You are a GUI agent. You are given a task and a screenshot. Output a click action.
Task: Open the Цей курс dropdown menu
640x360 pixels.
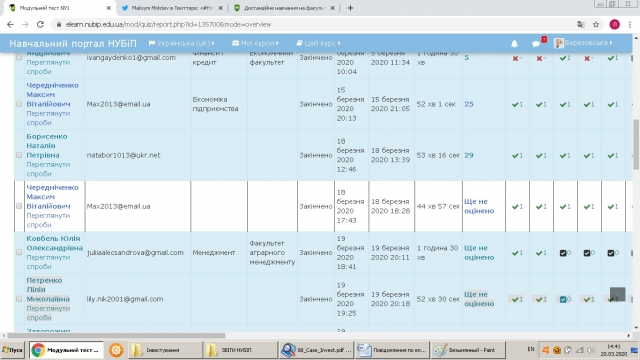coord(318,43)
